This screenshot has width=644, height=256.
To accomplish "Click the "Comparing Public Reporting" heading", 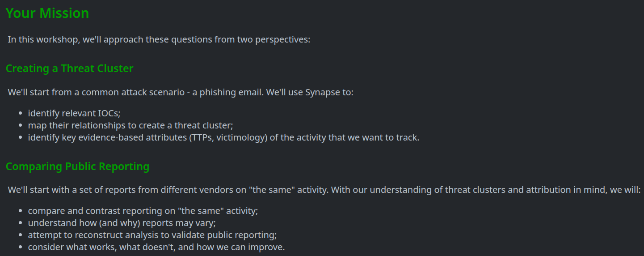I will point(77,166).
